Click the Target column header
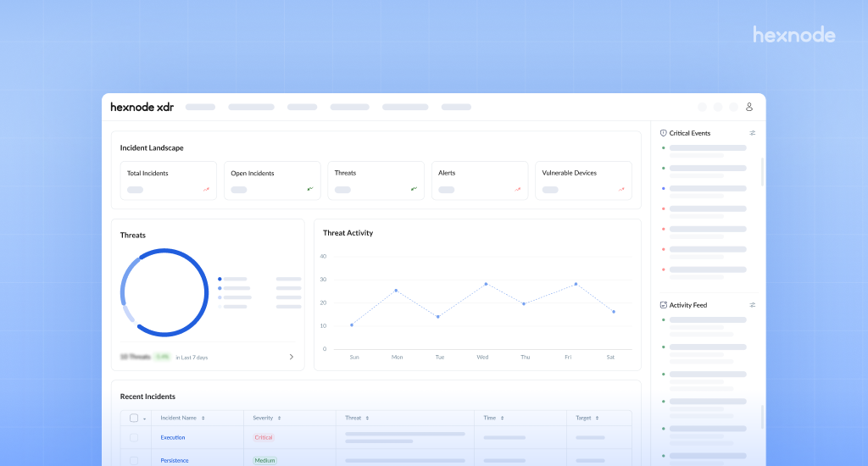 tap(583, 418)
